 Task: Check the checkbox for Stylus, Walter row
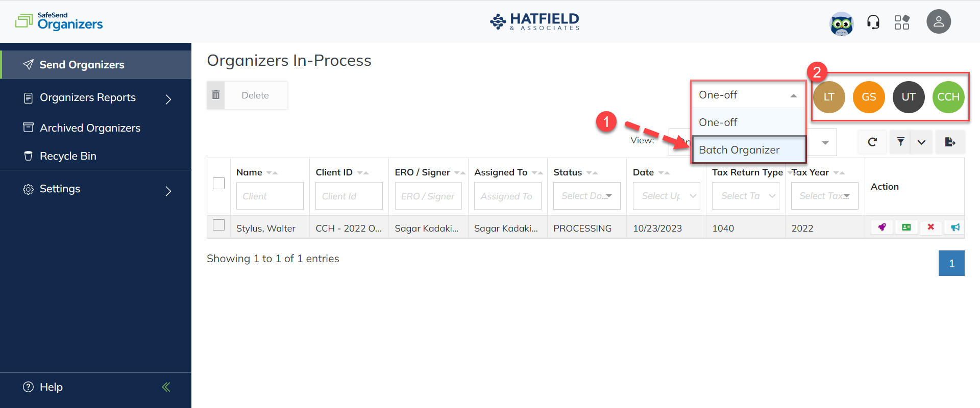coord(218,224)
